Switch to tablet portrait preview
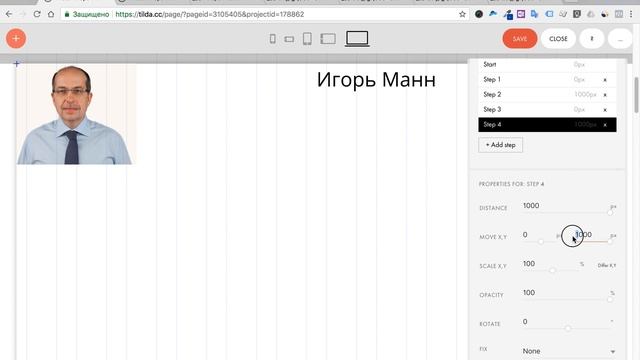640x360 pixels. (307, 39)
